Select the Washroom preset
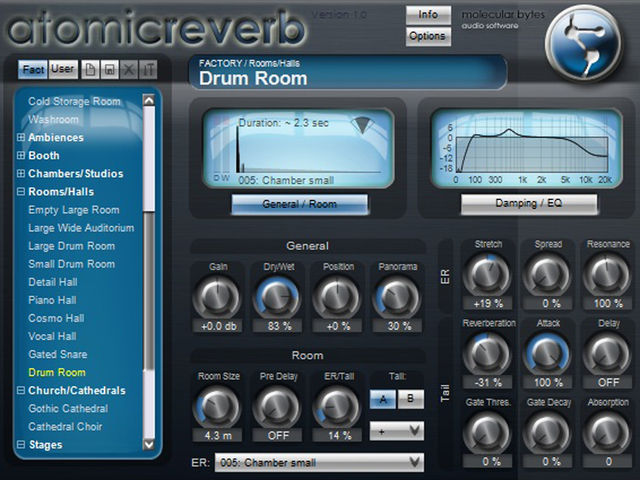640x480 pixels. tap(53, 119)
